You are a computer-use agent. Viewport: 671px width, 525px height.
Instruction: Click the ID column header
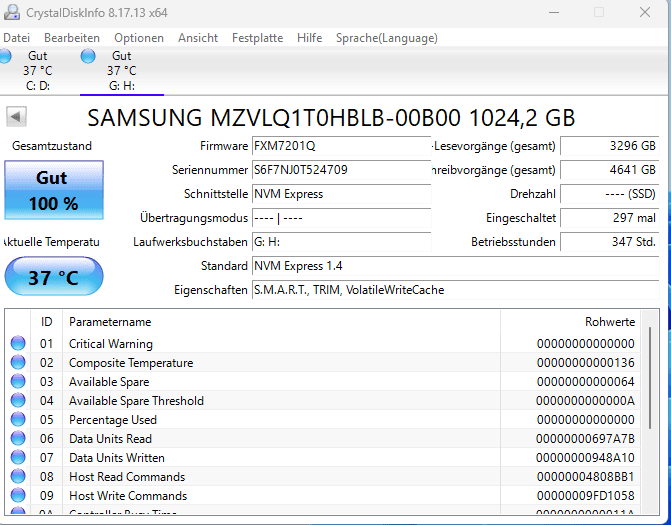click(x=47, y=322)
